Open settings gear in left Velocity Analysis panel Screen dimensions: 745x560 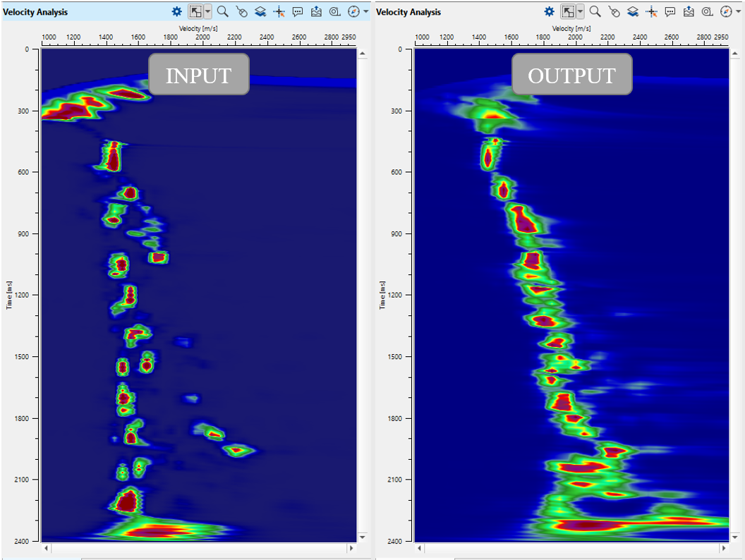coord(176,11)
